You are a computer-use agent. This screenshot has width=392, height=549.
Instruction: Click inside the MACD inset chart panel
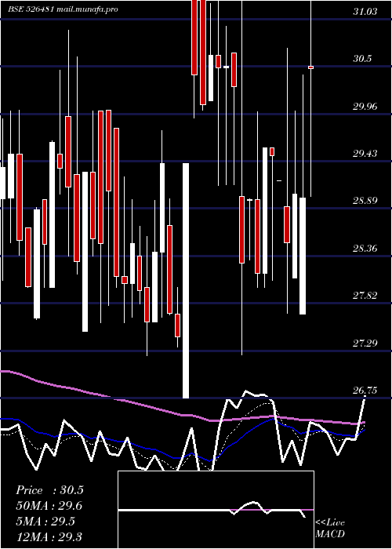coord(216,510)
